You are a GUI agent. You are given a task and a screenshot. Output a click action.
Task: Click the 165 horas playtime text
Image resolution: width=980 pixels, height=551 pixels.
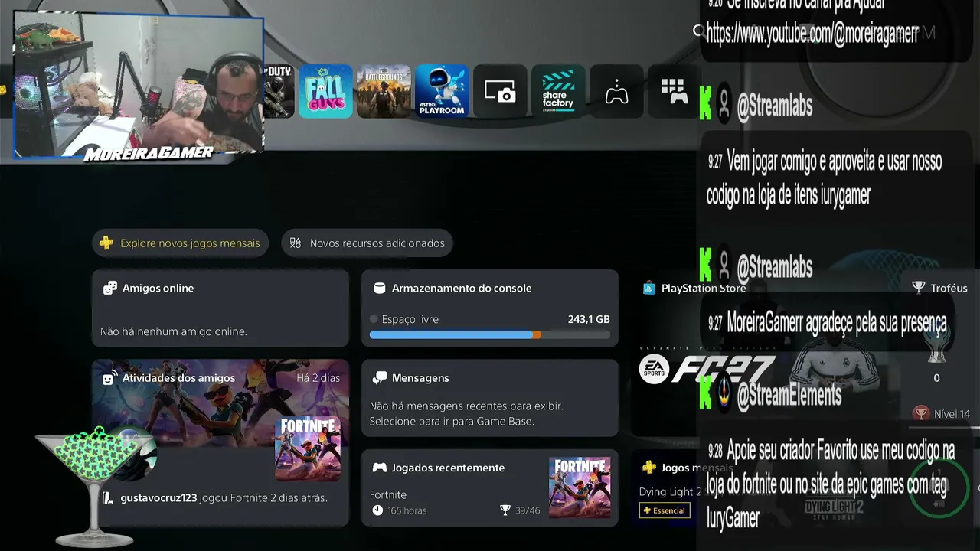407,510
